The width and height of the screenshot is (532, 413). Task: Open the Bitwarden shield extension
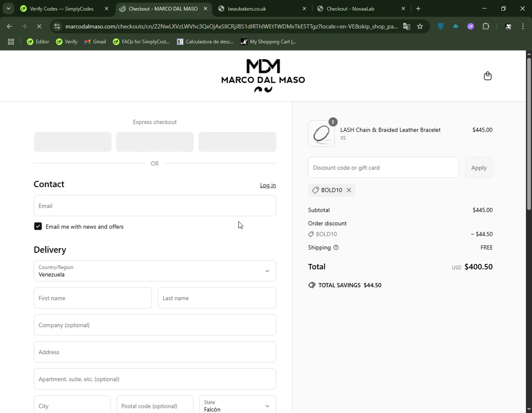point(440,26)
